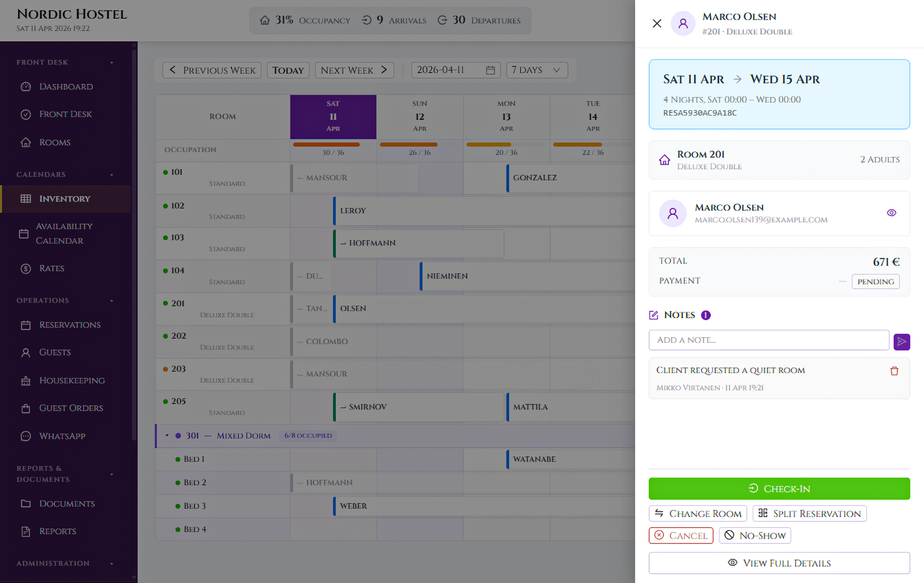Image resolution: width=924 pixels, height=583 pixels.
Task: Open the WhatsApp sidebar icon
Action: point(26,436)
